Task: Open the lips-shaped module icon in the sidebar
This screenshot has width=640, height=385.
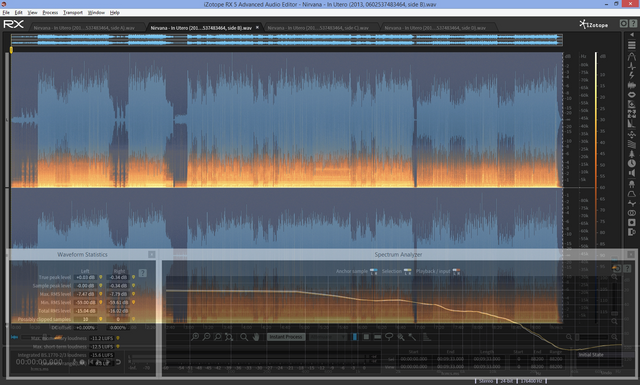Action: tap(631, 95)
